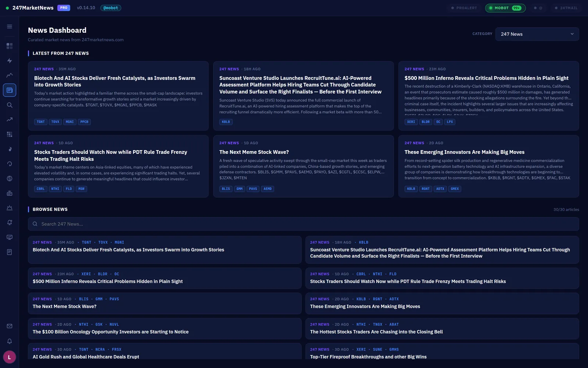
Task: Open Suncoast Venture Studio browse list row
Action: pyautogui.click(x=442, y=250)
